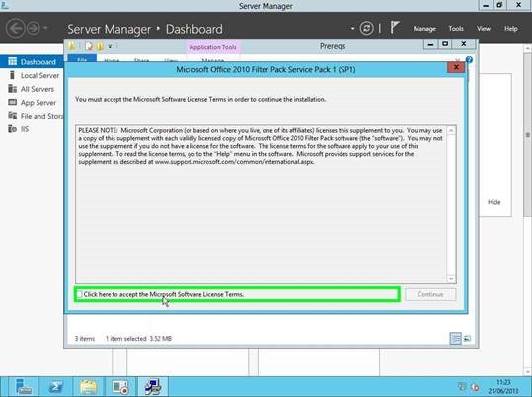The height and width of the screenshot is (397, 532).
Task: Click the '1 item selected 3.52 MB' status text
Action: (x=138, y=339)
